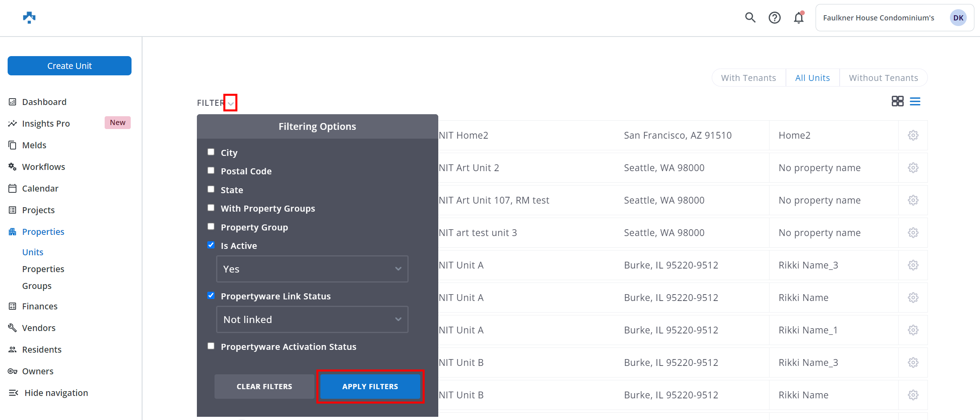980x420 pixels.
Task: Collapse the FILTER chevron
Action: pos(231,103)
